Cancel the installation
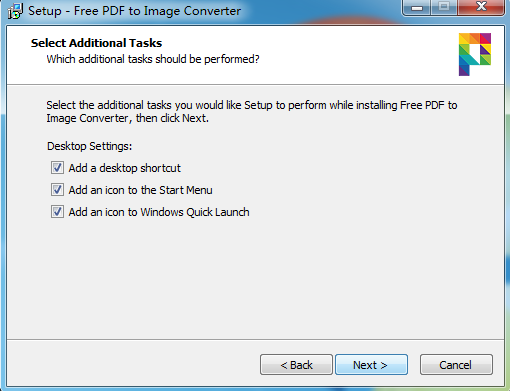 pos(456,365)
